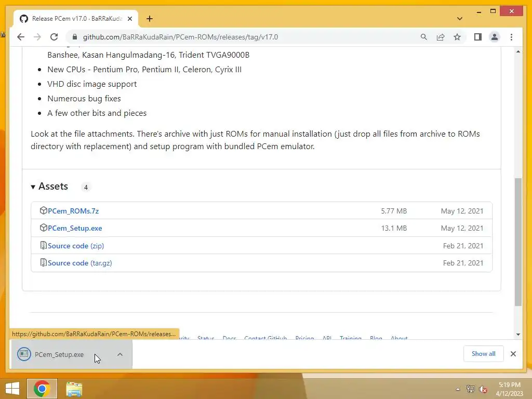Select the Release PCem v17.0 tab
This screenshot has width=532, height=399.
coord(76,19)
